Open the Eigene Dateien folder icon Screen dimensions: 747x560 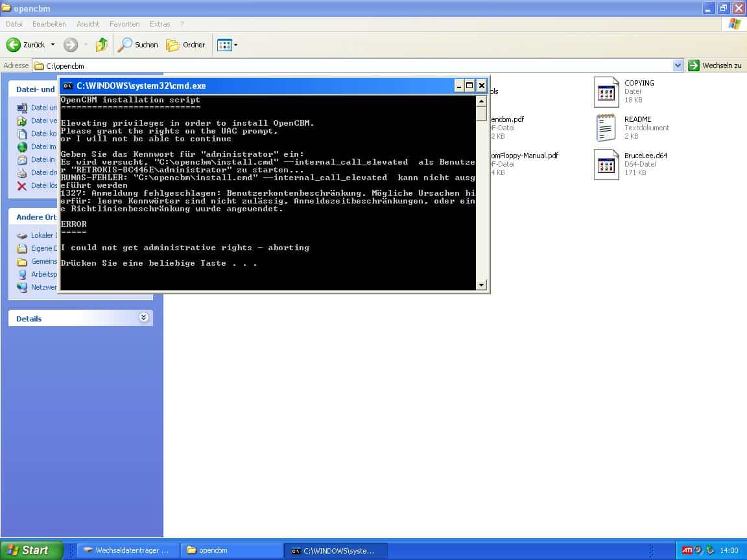[x=22, y=248]
